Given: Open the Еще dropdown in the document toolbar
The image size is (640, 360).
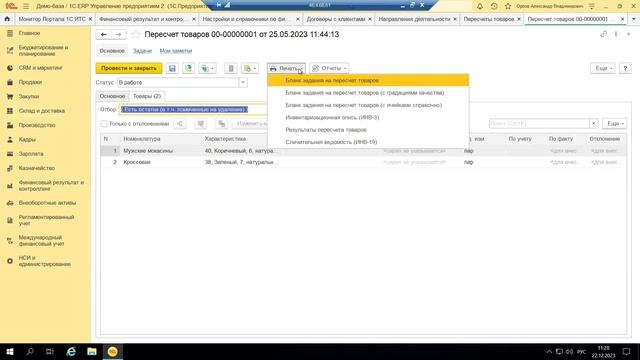Looking at the screenshot, I should click(x=603, y=68).
